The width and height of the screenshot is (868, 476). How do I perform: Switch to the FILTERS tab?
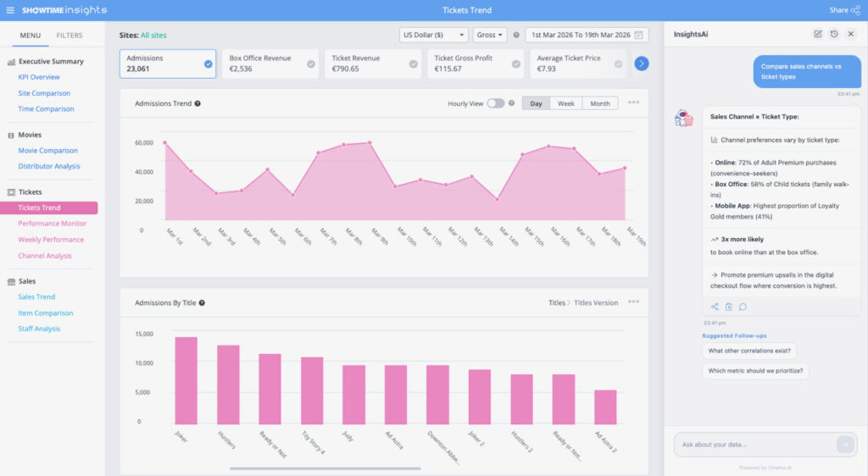click(x=70, y=36)
